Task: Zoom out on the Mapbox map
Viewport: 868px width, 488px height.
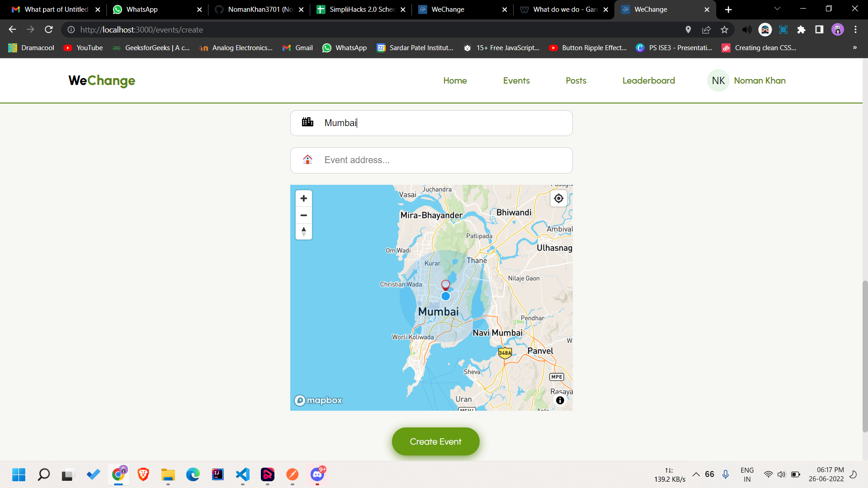Action: click(x=304, y=215)
